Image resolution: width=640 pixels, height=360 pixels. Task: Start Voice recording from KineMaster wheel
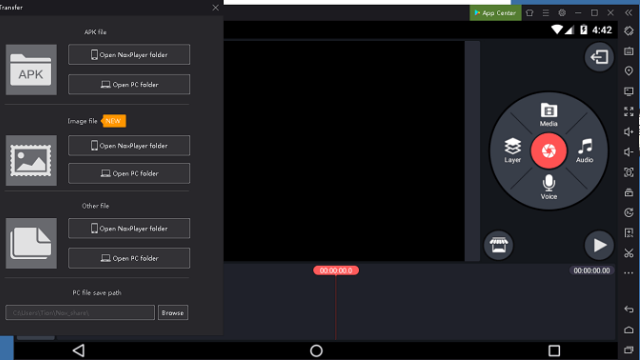click(549, 187)
